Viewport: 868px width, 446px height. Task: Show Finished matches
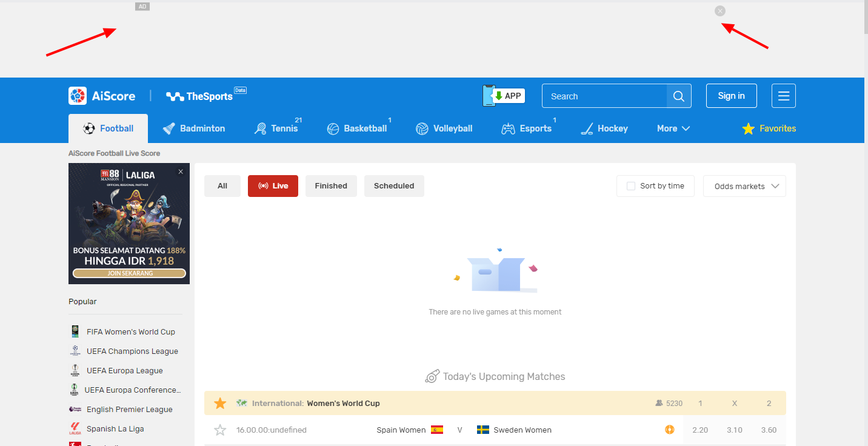point(331,186)
